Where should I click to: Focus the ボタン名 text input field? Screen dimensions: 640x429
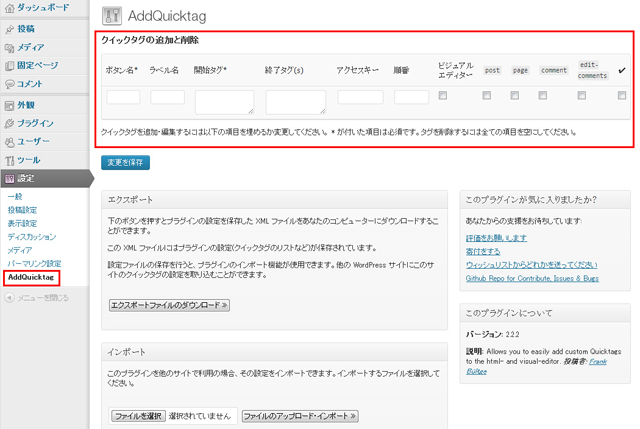(123, 97)
